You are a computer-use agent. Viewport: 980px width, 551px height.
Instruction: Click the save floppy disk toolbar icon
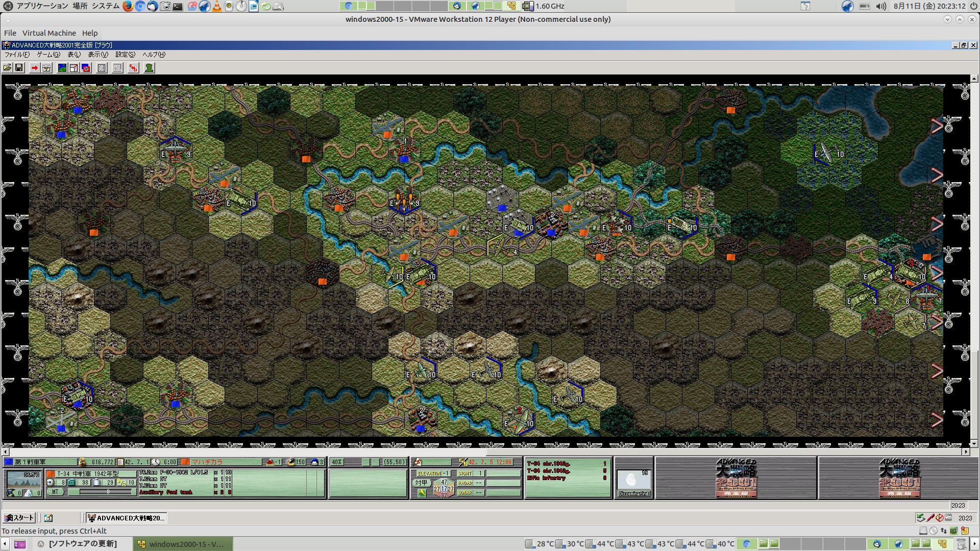19,68
